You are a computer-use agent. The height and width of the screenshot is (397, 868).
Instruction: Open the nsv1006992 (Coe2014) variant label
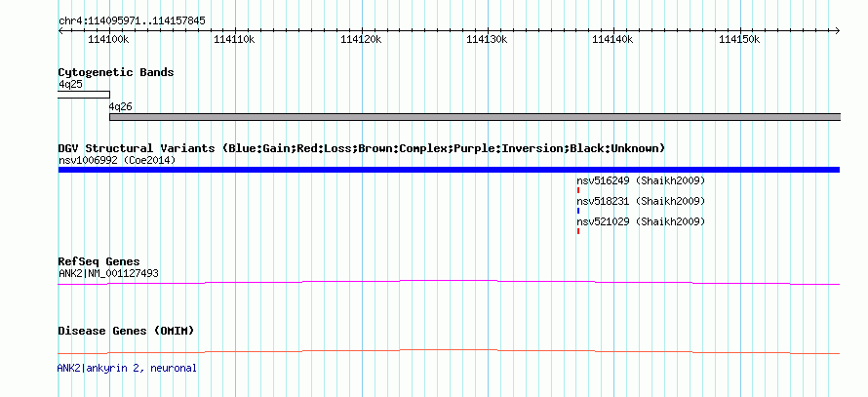117,161
